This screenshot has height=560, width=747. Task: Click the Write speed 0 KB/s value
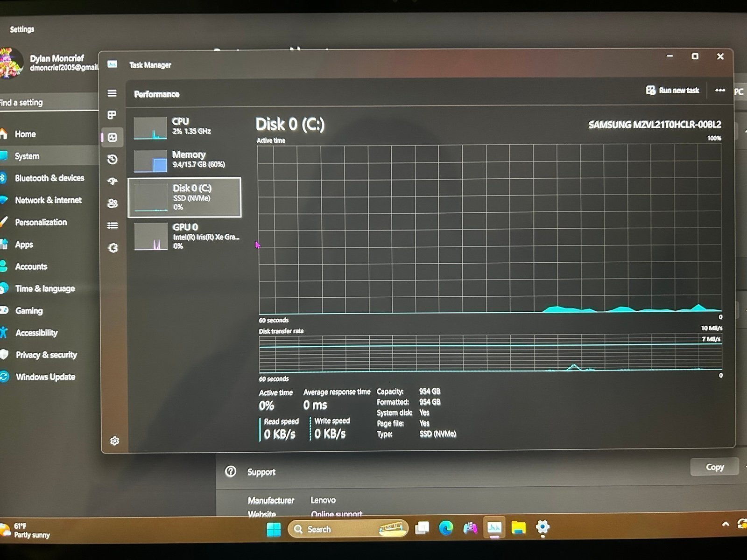330,434
